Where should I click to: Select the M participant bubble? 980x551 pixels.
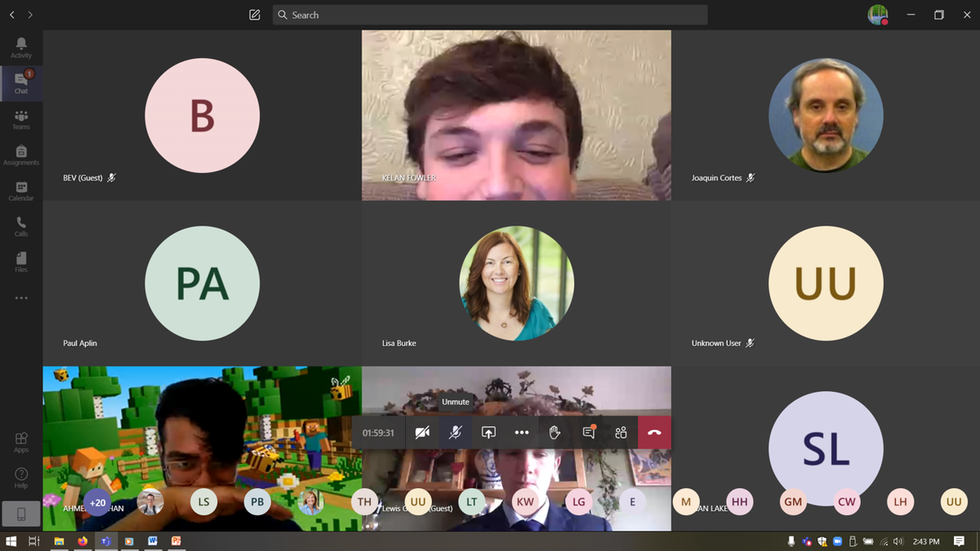(x=686, y=502)
